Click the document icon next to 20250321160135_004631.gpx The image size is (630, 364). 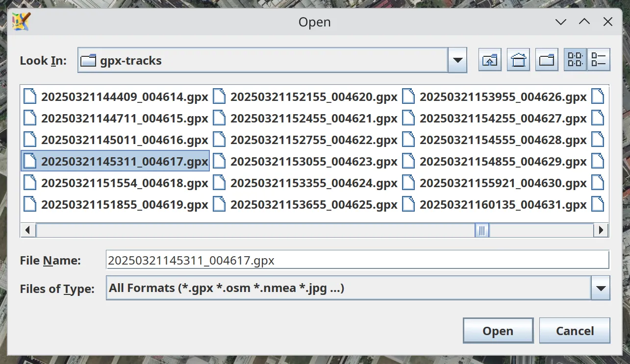[409, 205]
